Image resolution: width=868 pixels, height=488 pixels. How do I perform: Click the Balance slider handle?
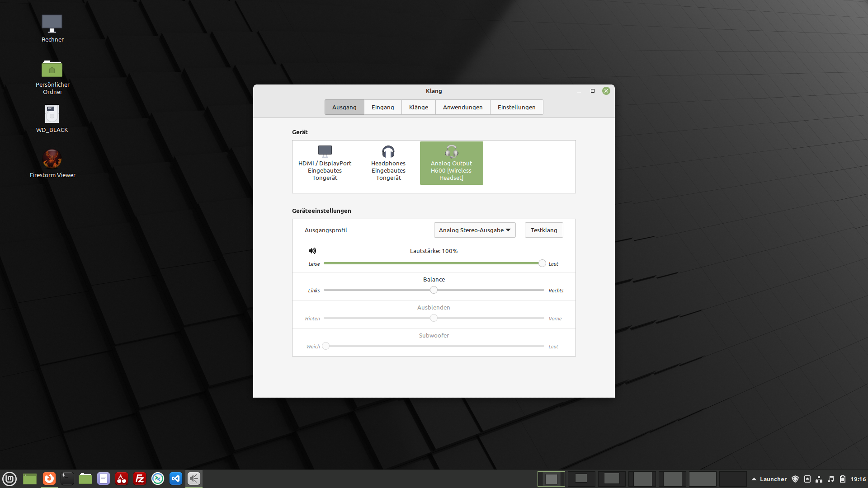(434, 290)
